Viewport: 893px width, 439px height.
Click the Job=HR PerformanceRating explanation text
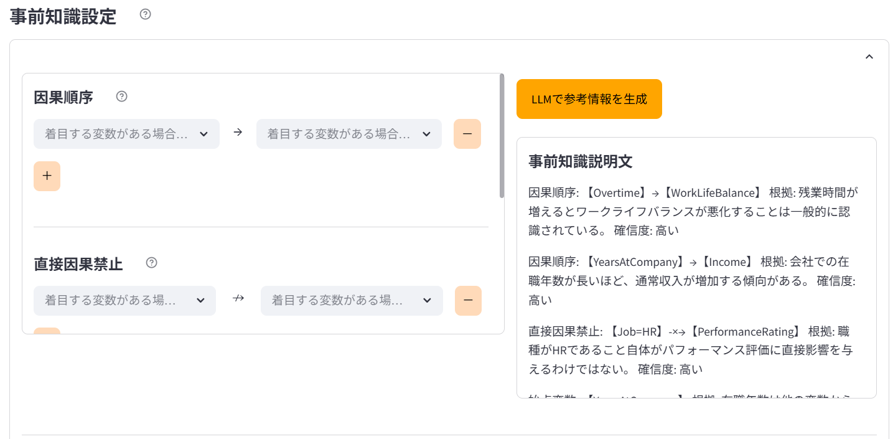pos(693,350)
